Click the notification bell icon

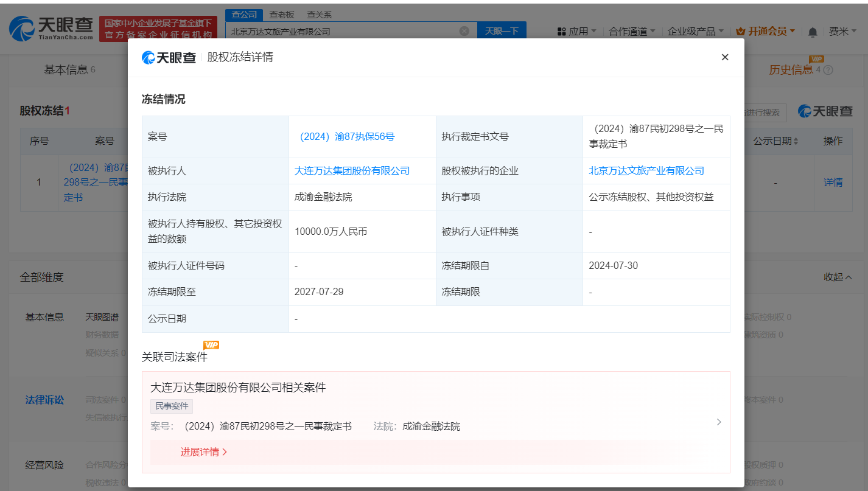click(812, 30)
